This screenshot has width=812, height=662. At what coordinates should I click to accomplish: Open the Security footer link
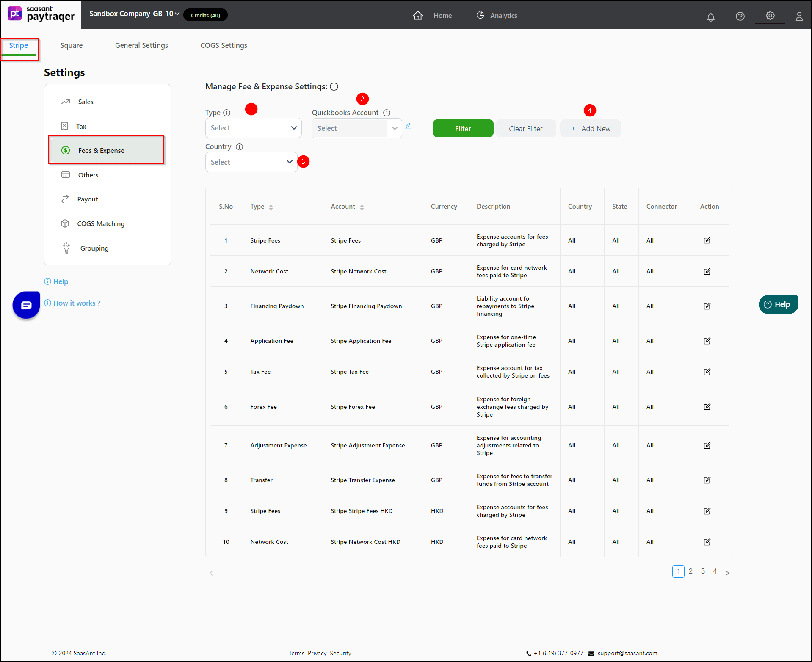click(x=340, y=653)
